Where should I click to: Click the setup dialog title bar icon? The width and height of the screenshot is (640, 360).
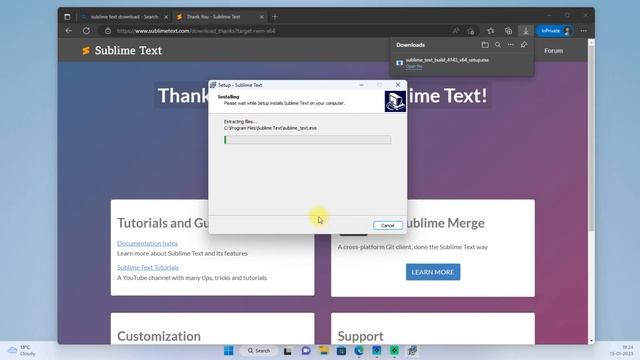click(x=213, y=85)
